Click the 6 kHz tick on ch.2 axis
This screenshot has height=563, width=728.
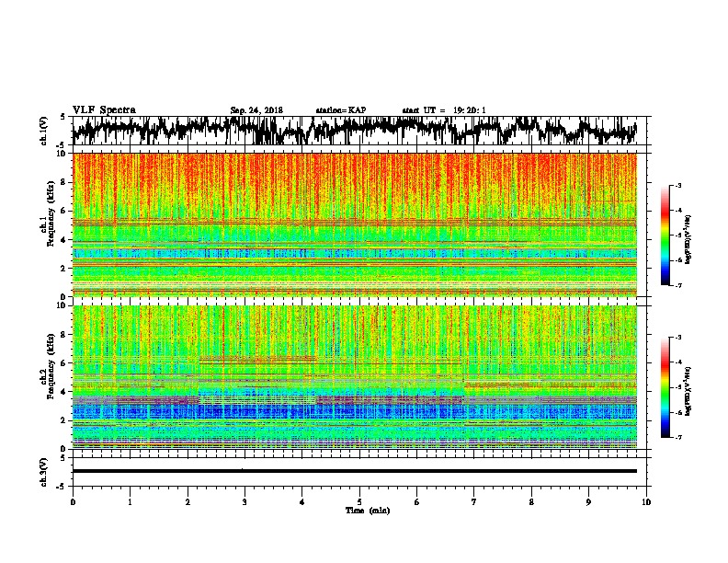click(x=64, y=362)
